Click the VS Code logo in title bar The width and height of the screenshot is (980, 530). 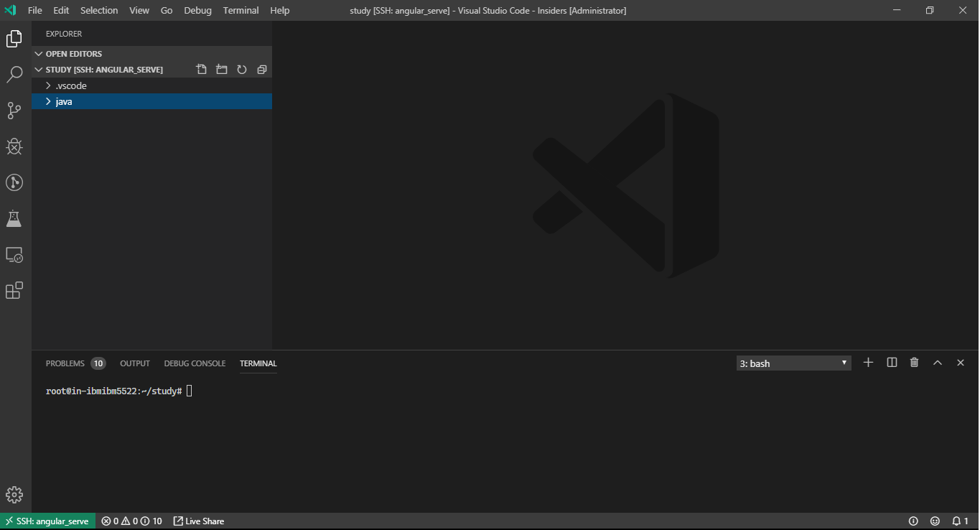pos(10,10)
